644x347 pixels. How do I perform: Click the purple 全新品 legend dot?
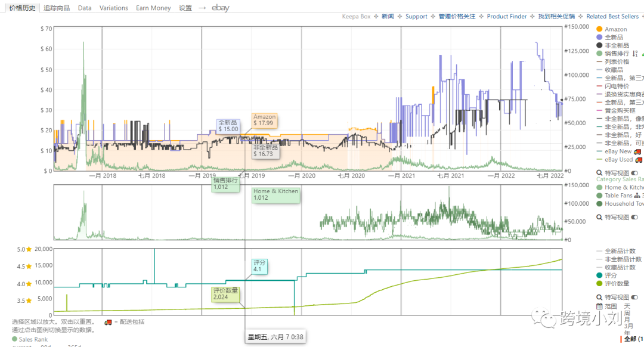click(599, 38)
